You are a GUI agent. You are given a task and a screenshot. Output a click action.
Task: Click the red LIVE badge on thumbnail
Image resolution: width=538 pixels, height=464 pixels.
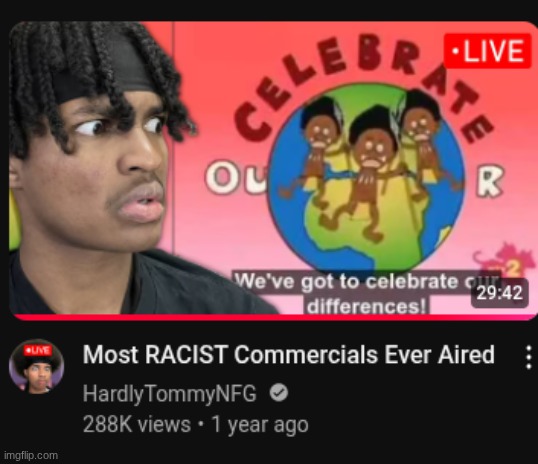coord(488,51)
